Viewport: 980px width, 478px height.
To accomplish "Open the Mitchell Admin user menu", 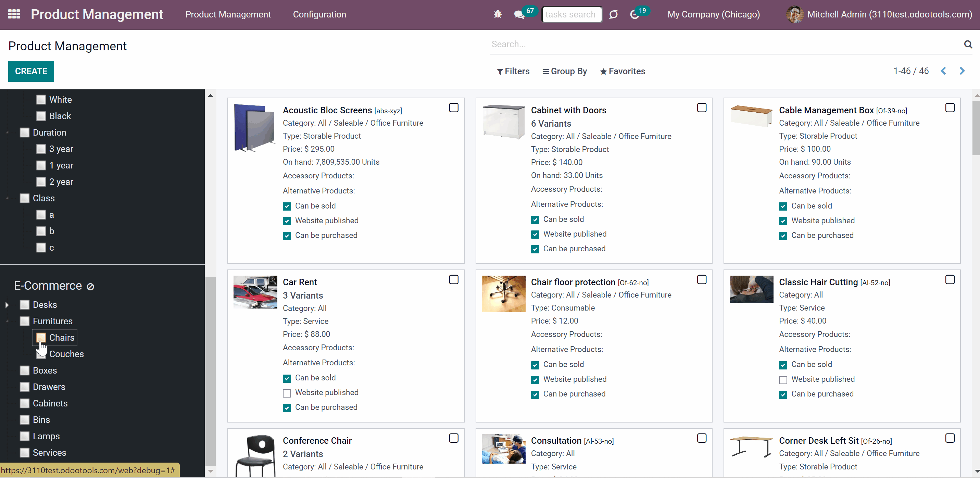I will 879,14.
